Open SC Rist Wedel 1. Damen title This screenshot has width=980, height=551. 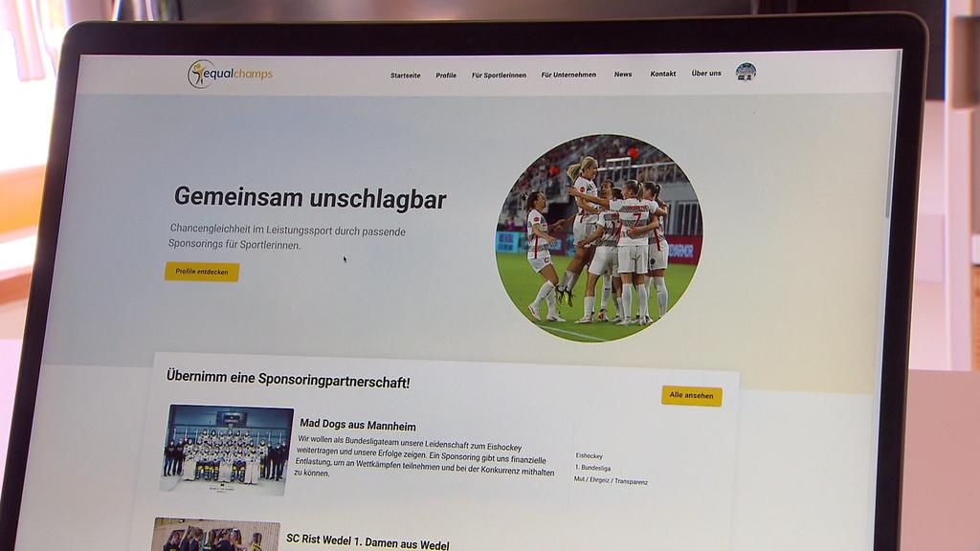367,541
